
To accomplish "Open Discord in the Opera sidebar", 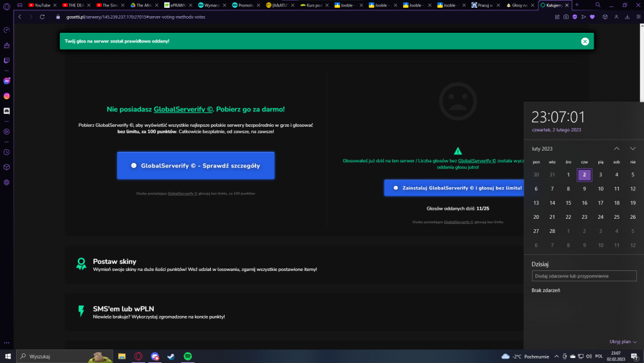I will point(6,111).
